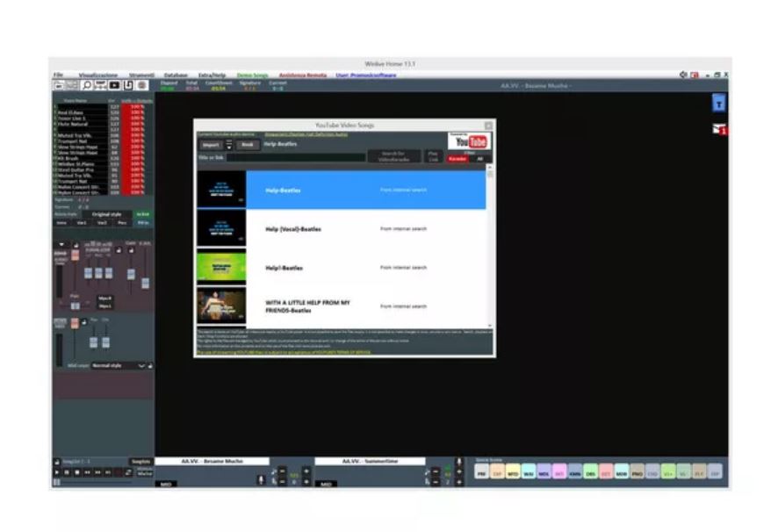
Task: Open the Database menu
Action: pyautogui.click(x=176, y=75)
